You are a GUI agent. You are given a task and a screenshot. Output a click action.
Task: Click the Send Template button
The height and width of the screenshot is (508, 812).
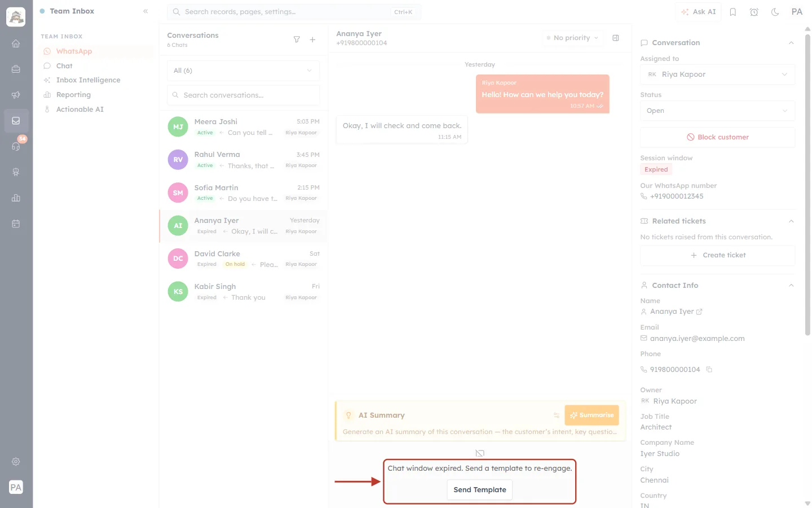tap(480, 490)
